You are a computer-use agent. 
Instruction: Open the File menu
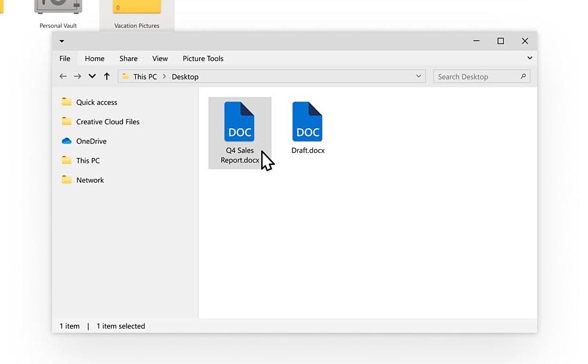click(64, 58)
